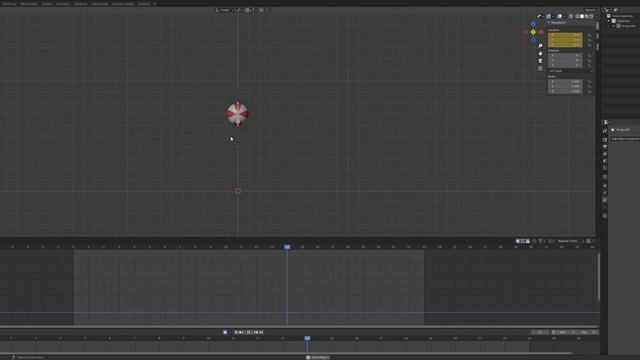640x360 pixels.
Task: Switch to the Shading workspace tab
Action: (47, 4)
